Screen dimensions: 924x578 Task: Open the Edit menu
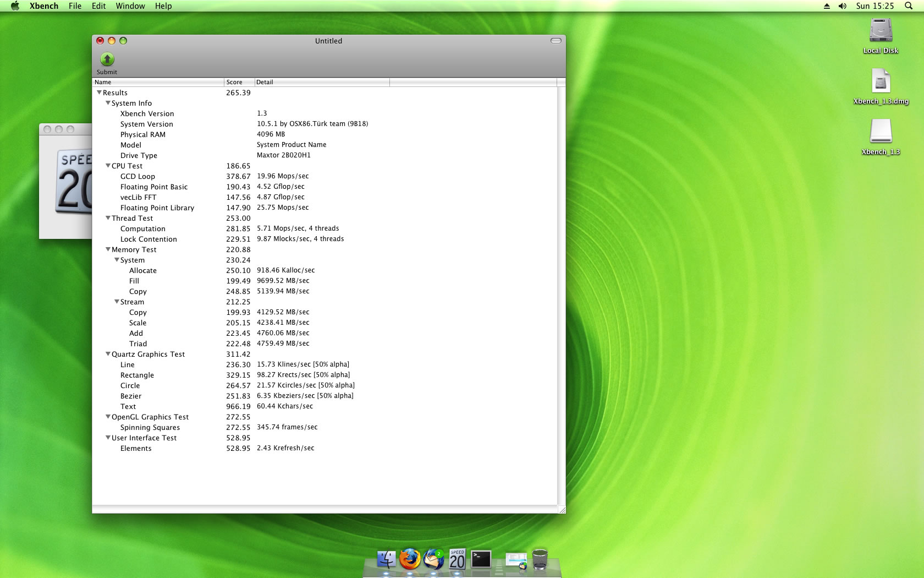pos(99,6)
